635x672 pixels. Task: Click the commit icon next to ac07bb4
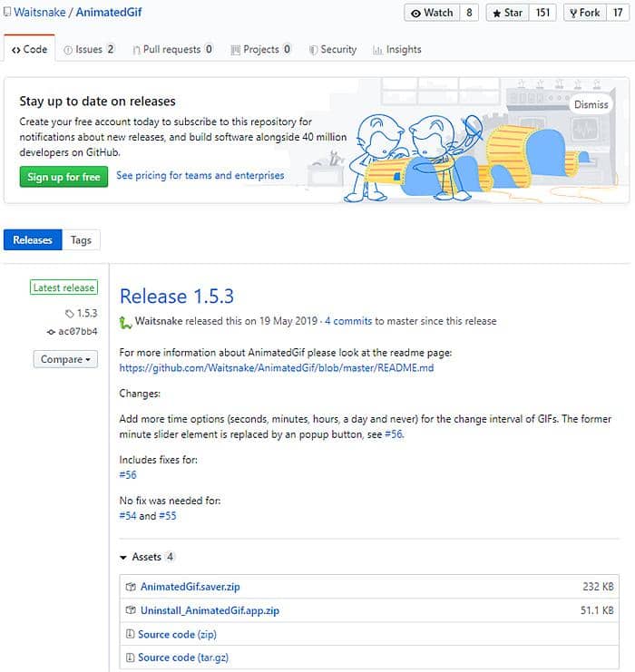tap(51, 332)
